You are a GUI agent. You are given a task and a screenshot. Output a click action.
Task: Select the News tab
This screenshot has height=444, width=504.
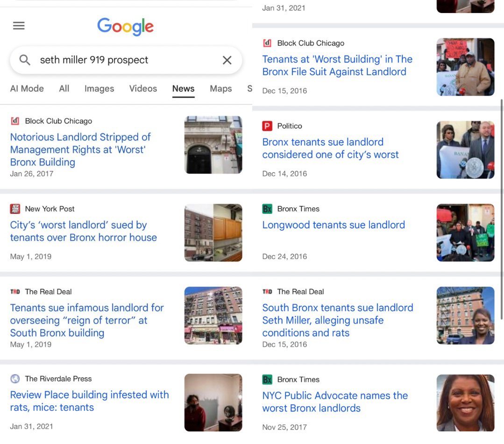point(183,89)
